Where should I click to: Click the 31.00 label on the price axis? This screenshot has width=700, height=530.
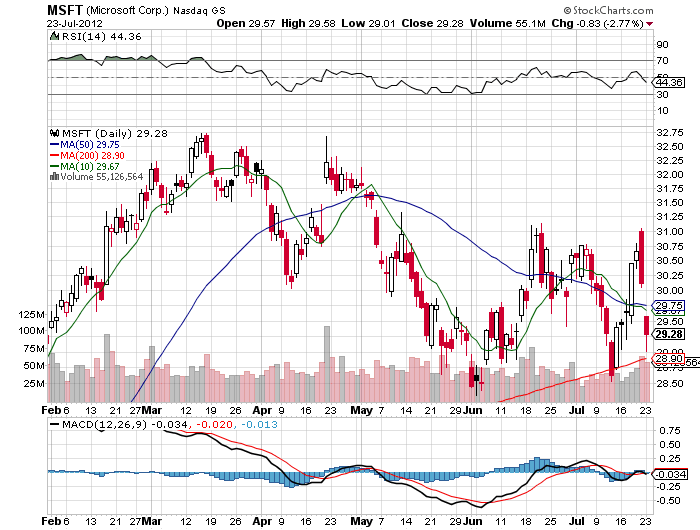[670, 231]
